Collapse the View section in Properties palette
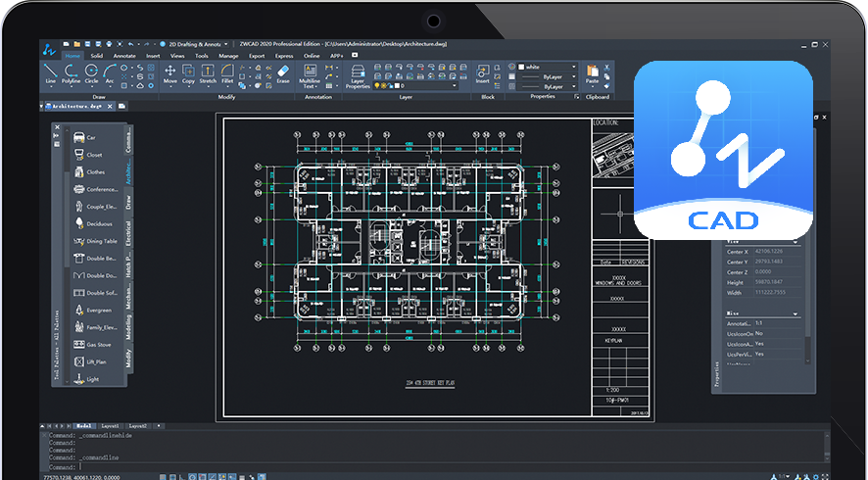This screenshot has height=480, width=868. tap(796, 243)
